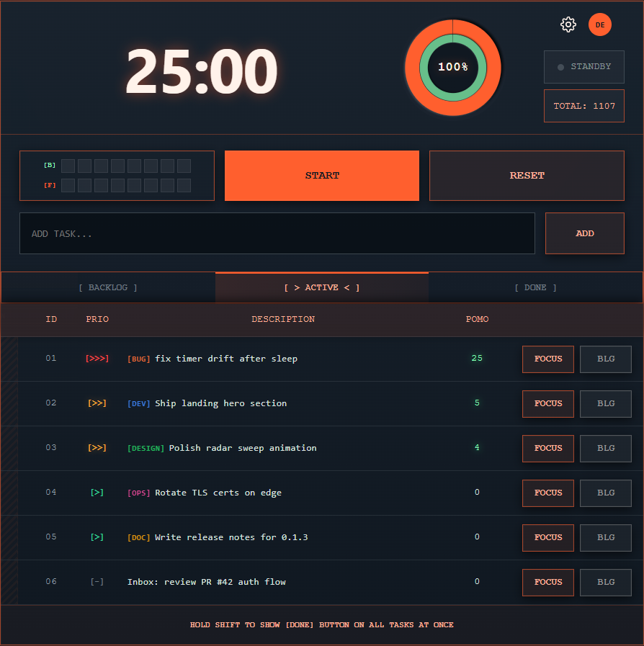Select the ACTIVE tab

point(322,287)
